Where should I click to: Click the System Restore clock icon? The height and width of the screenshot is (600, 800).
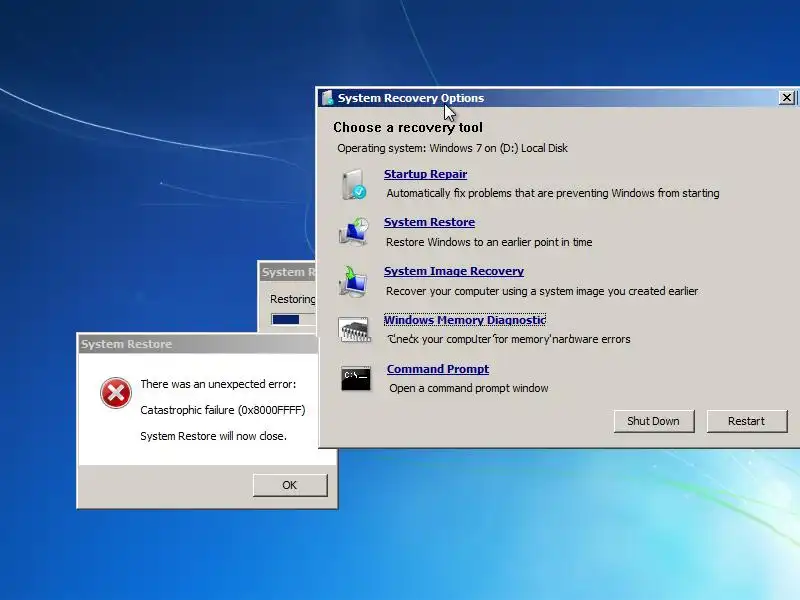pos(354,232)
